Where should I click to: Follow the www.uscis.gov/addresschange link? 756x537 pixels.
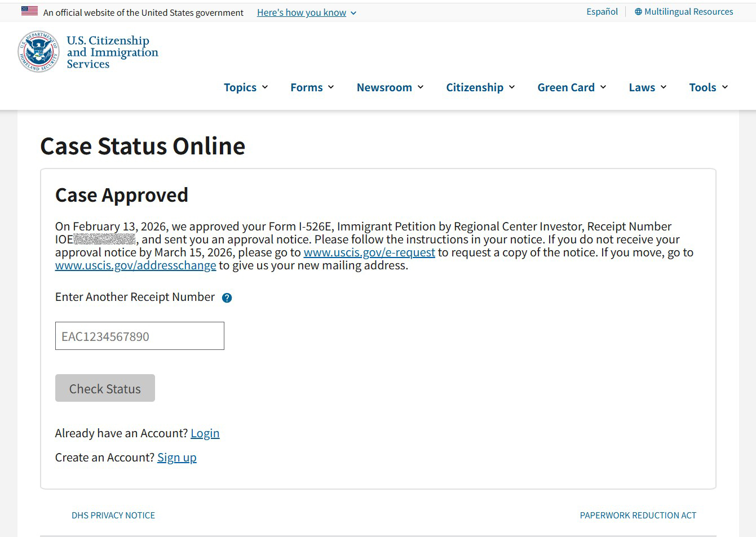(135, 265)
